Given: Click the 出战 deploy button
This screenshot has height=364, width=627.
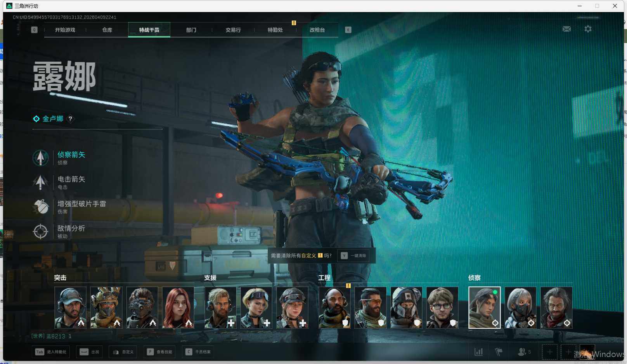Looking at the screenshot, I should tap(89, 352).
